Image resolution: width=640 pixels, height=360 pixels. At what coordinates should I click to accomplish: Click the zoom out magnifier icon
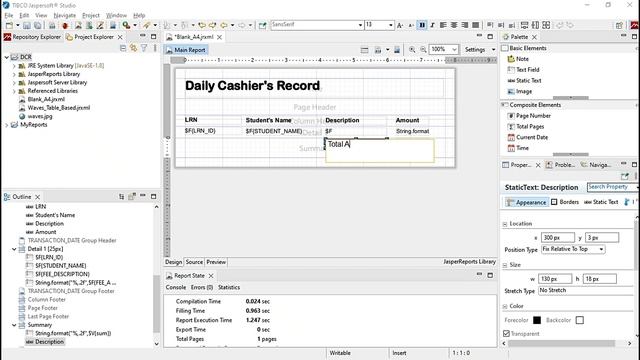tap(423, 49)
